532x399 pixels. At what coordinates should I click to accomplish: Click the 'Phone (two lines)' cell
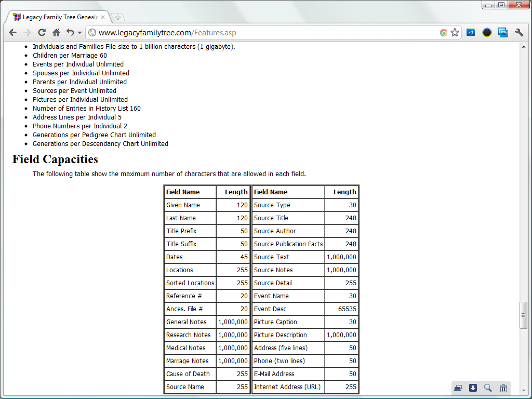[x=288, y=361]
